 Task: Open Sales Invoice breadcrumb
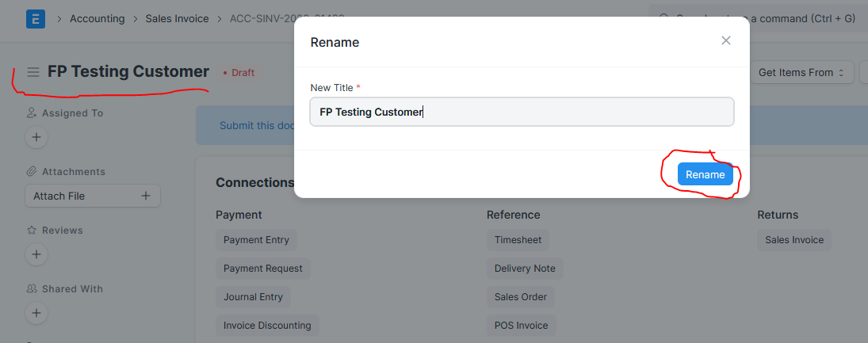tap(177, 19)
